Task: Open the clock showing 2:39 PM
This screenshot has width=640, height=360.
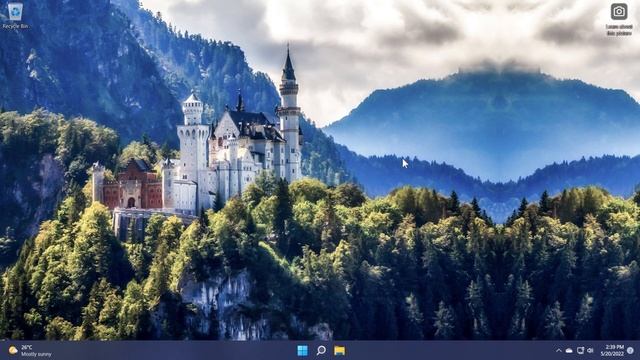Action: coord(612,350)
